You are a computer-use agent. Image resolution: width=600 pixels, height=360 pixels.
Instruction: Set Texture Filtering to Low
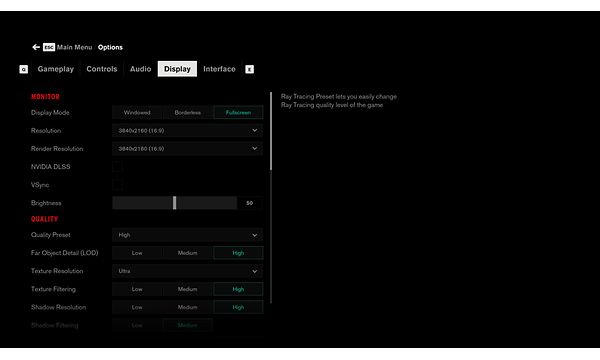(137, 289)
